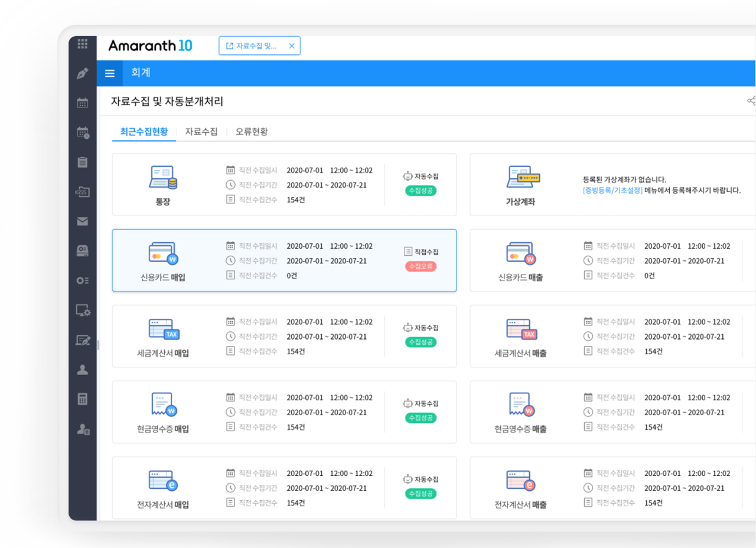Open the [증빙등록/기초설정] link
Image resolution: width=756 pixels, height=548 pixels.
(x=612, y=191)
